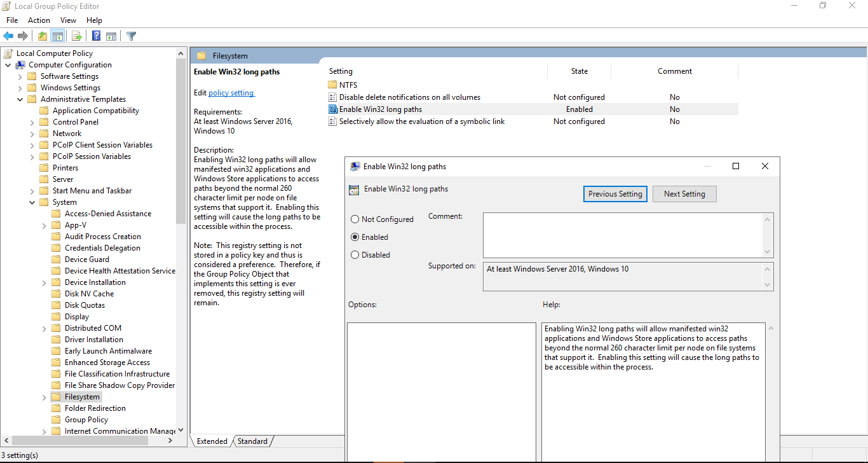Open the Action menu
Image resolution: width=868 pixels, height=463 pixels.
(x=39, y=20)
